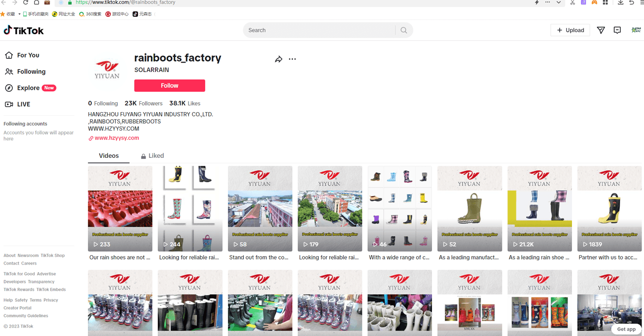Open the 游戏中心 bookmark
Screen dimensions: 644x336
click(117, 14)
